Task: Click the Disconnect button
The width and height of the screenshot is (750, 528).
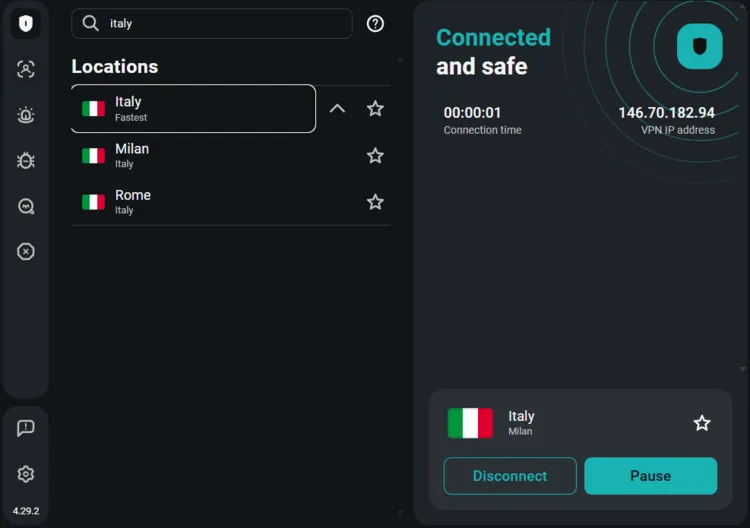Action: [510, 476]
